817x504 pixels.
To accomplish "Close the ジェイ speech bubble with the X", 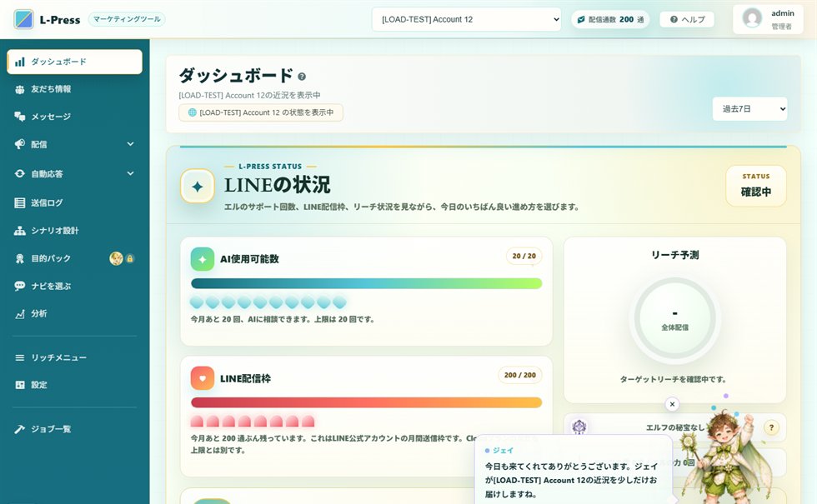I will 672,404.
